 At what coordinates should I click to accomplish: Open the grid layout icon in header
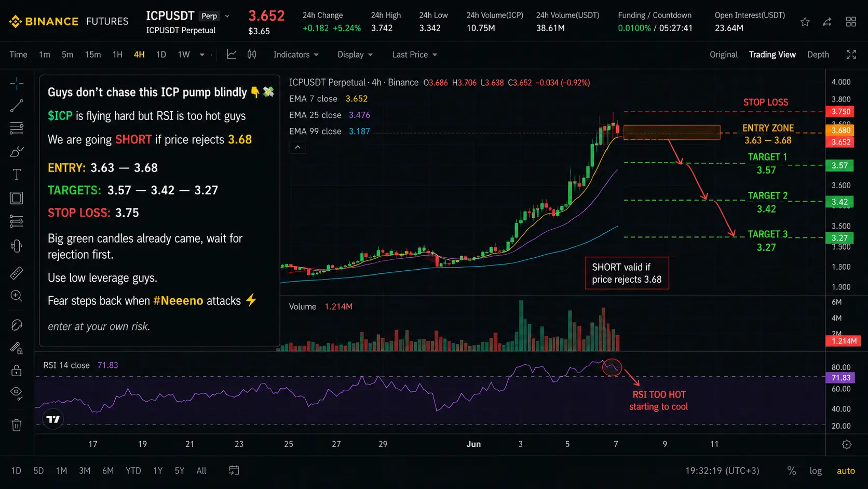tap(851, 22)
